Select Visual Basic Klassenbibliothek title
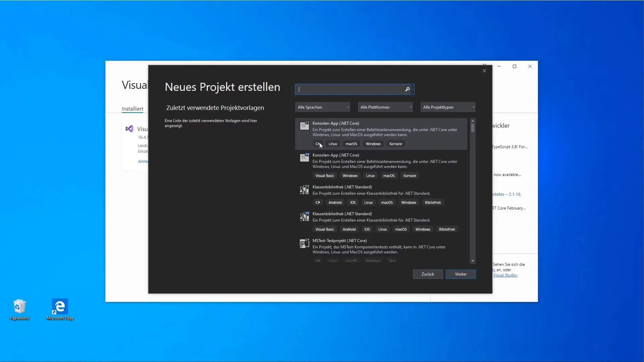Screen dimensions: 644x362 [x=342, y=214]
